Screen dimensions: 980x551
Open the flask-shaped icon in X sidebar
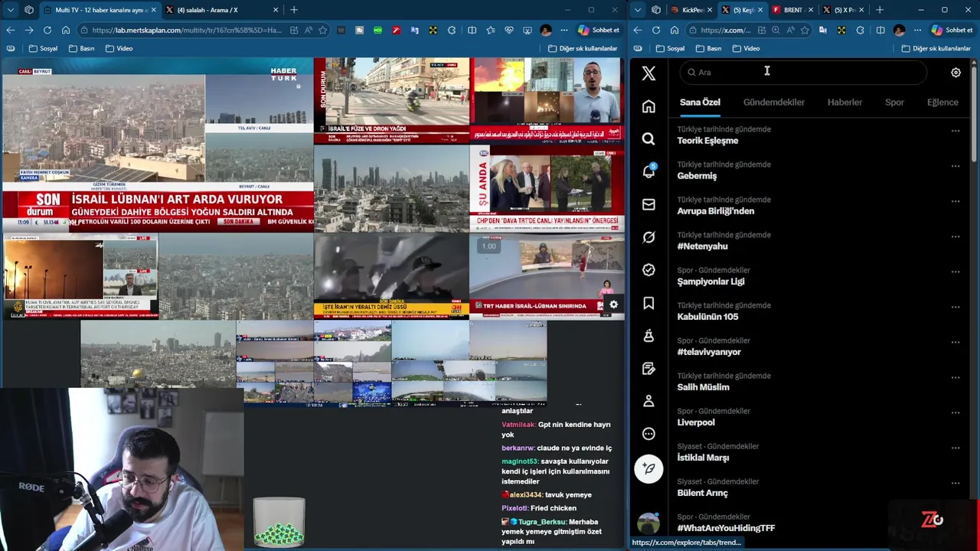[648, 336]
